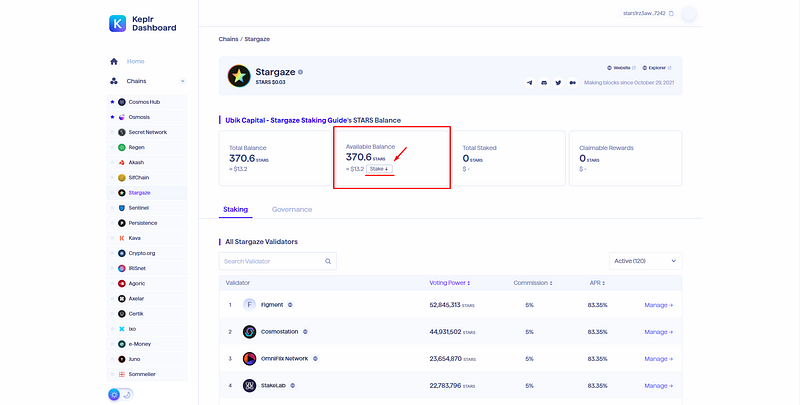Open Stargaze Medium social icon
Viewport: 800px width, 405px height.
point(572,83)
